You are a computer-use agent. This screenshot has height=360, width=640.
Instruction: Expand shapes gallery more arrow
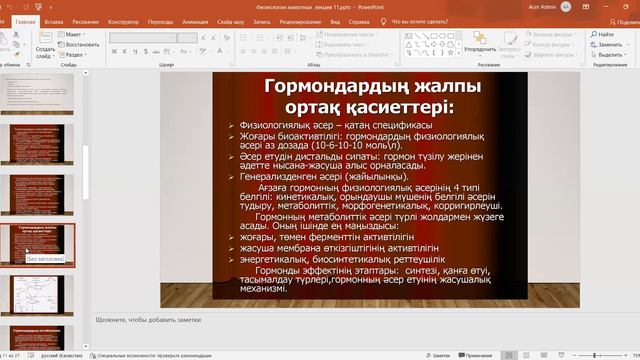click(459, 53)
